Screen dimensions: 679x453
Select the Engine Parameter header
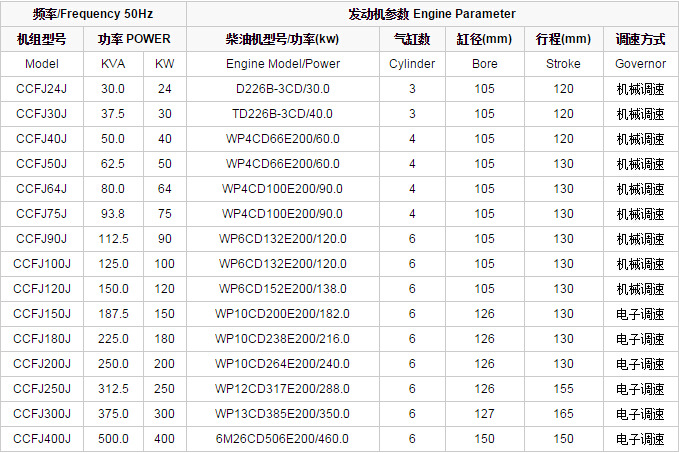coord(432,14)
